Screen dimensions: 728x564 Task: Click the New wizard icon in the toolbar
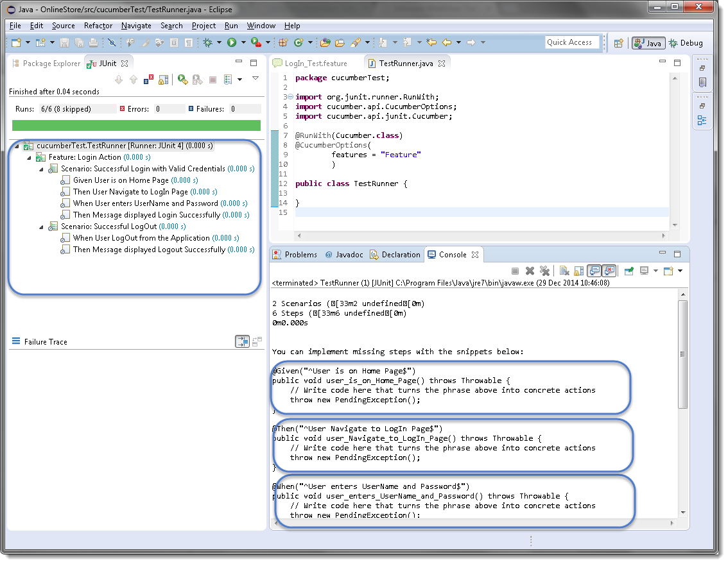[x=16, y=43]
